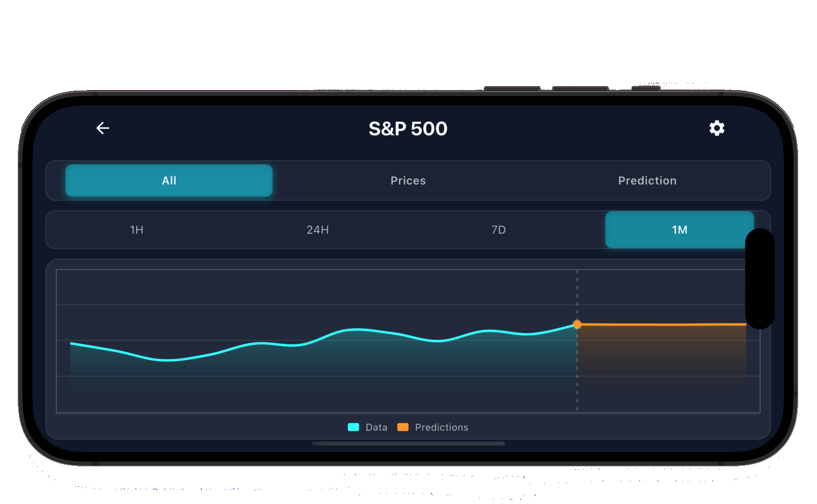Toggle the Predictions series legend label

pos(442,427)
